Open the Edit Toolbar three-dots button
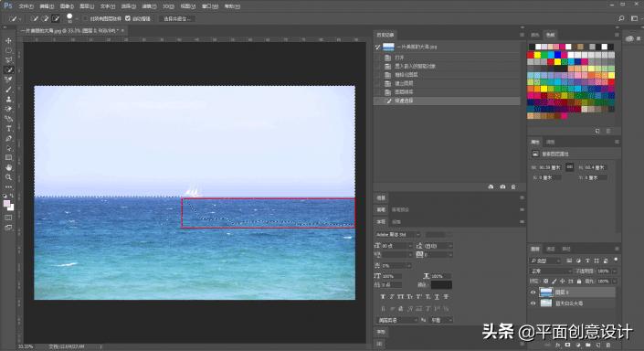644x351 pixels. 8,187
